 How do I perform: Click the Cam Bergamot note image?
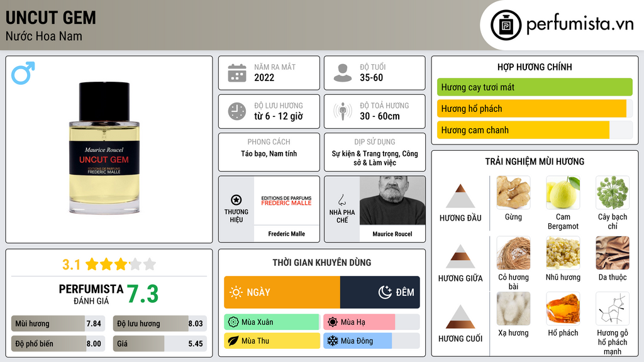pos(563,192)
